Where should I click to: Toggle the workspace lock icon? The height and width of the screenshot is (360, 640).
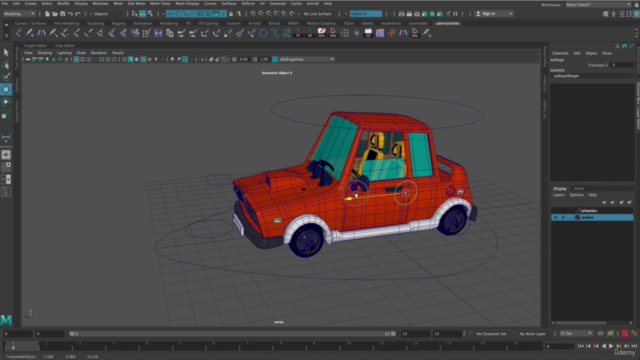(636, 5)
